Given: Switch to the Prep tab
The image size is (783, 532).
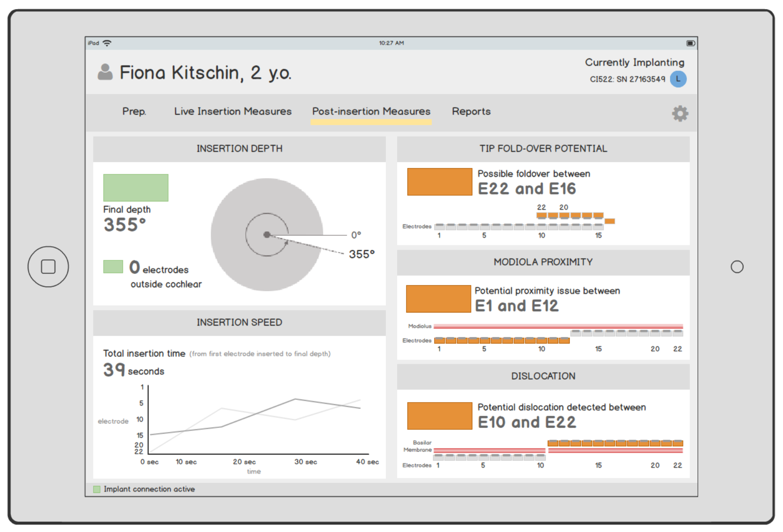Looking at the screenshot, I should [x=134, y=111].
